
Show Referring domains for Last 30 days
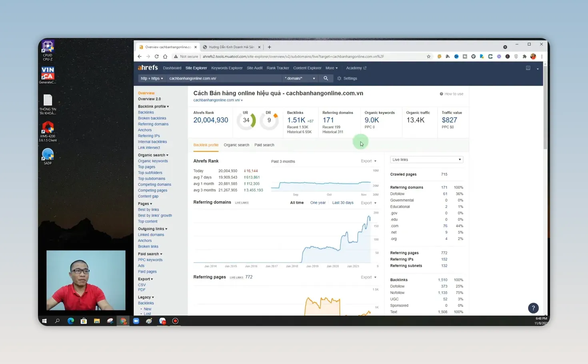click(x=343, y=203)
